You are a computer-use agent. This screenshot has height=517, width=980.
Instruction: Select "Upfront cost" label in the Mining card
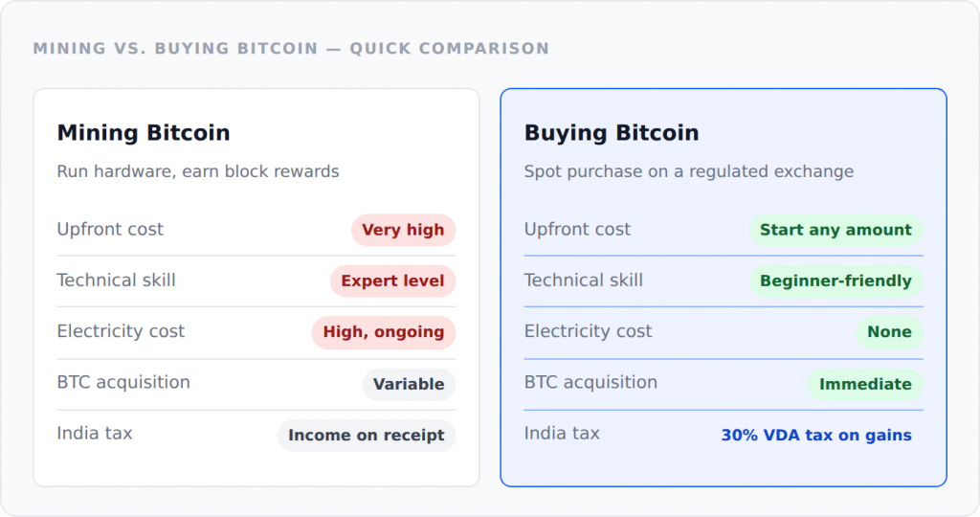coord(110,229)
